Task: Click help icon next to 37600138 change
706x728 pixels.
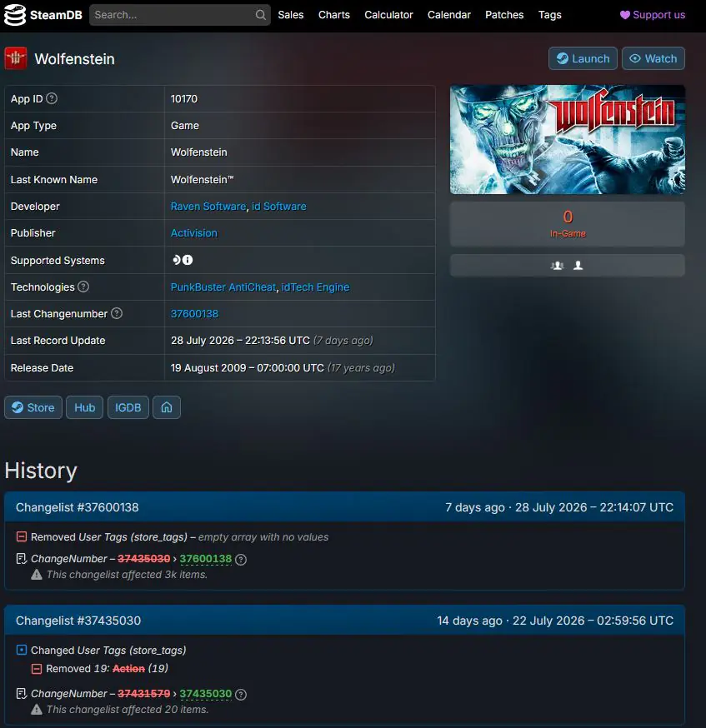Action: (241, 560)
